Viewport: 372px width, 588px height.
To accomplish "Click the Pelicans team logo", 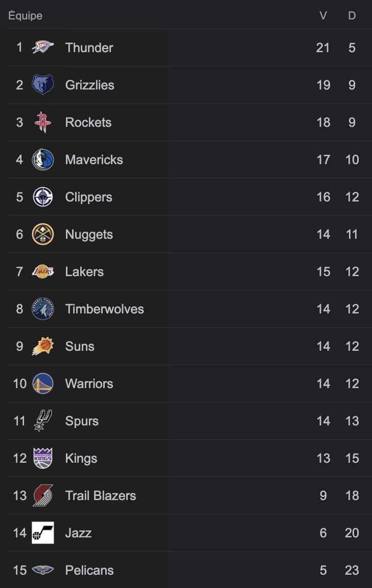I will (43, 570).
